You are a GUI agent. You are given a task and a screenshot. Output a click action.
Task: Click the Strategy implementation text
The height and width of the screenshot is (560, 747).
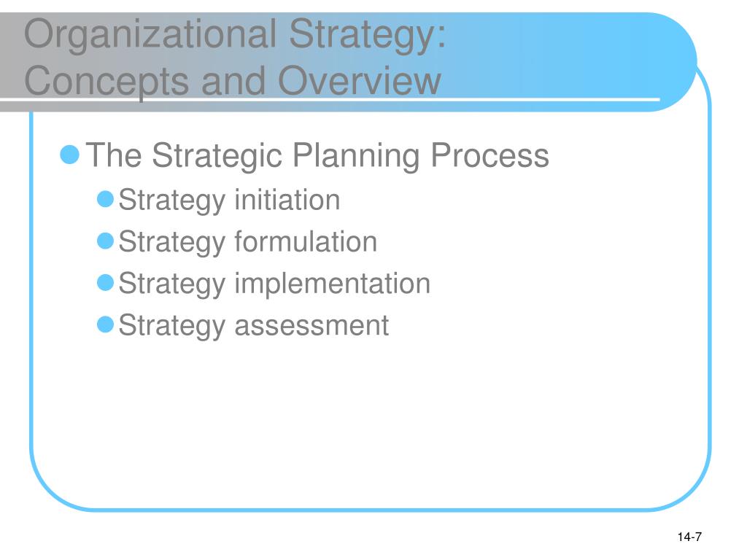pos(274,284)
